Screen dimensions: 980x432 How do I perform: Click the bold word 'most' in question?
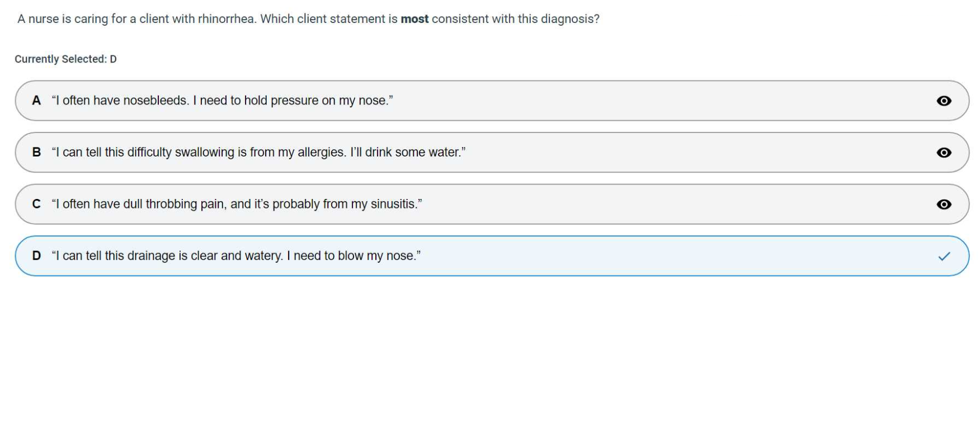pos(414,19)
